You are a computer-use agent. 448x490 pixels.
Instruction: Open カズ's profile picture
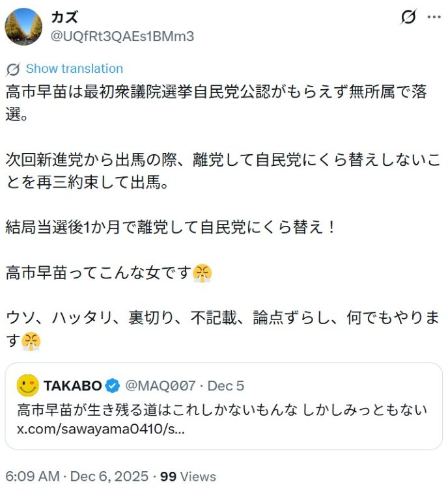(x=23, y=27)
